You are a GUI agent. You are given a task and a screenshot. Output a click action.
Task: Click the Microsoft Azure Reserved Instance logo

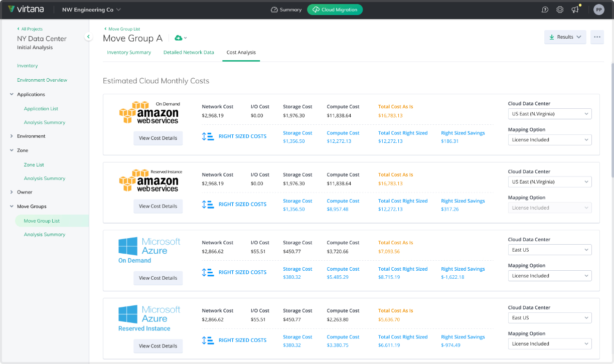pos(149,318)
